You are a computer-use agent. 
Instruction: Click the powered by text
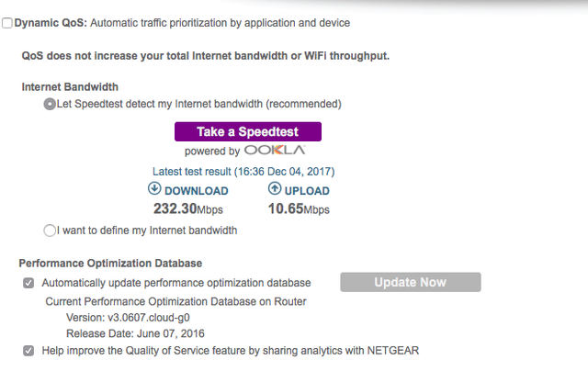coord(212,151)
